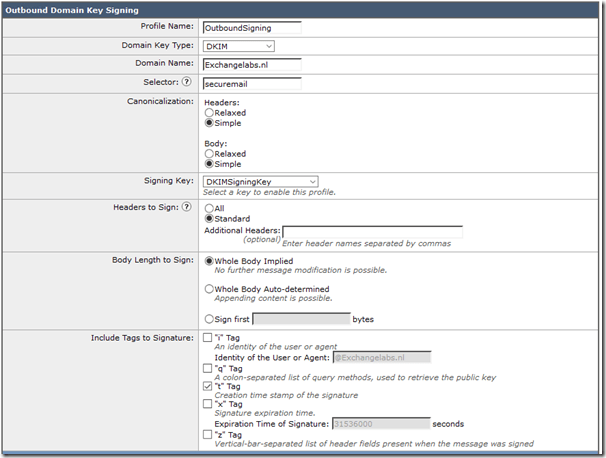
Task: Click the help icon beside Headers to Sign
Action: coord(187,207)
